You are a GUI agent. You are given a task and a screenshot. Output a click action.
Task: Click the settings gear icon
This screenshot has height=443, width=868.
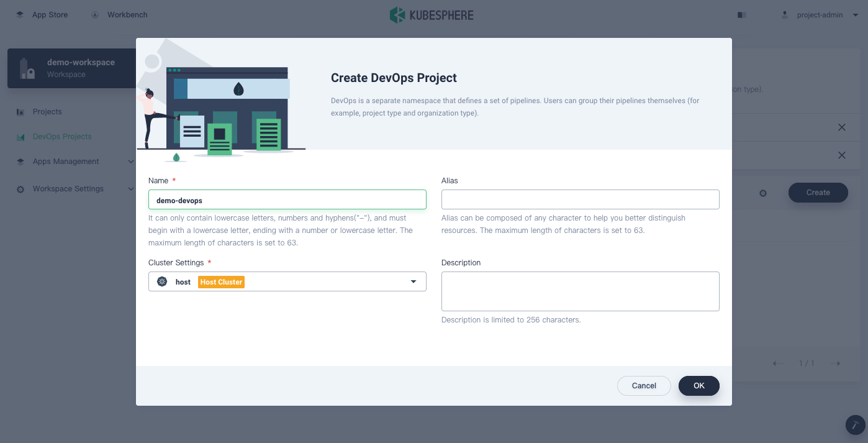pyautogui.click(x=763, y=193)
